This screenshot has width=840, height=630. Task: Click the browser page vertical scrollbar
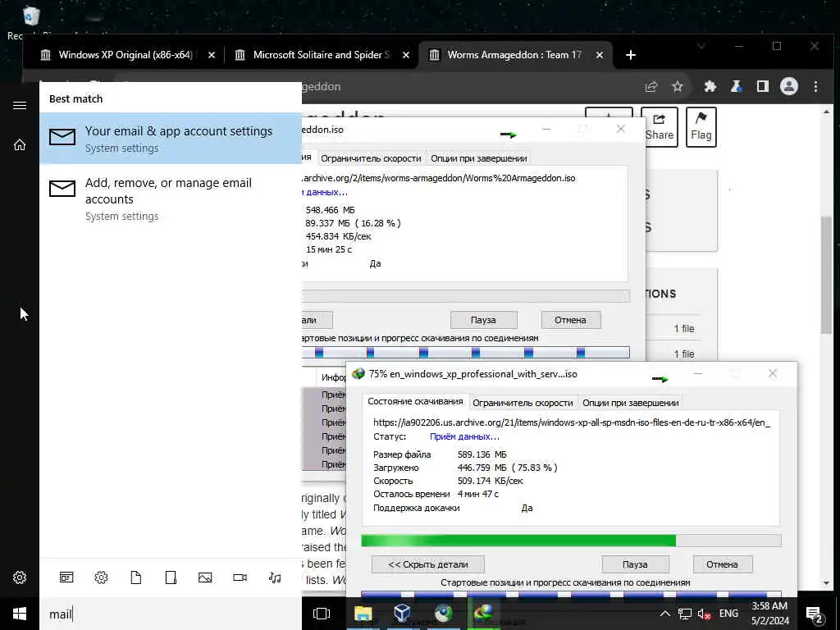point(825,275)
